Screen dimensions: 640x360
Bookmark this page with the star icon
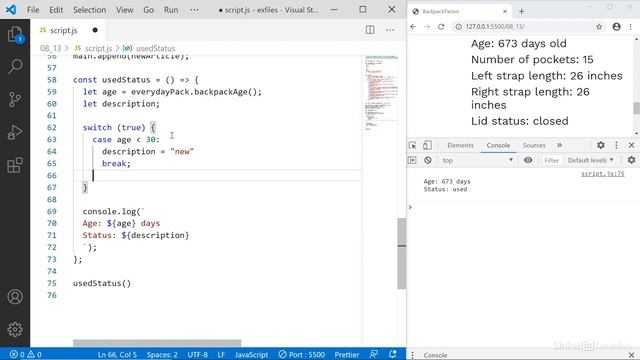click(x=599, y=27)
